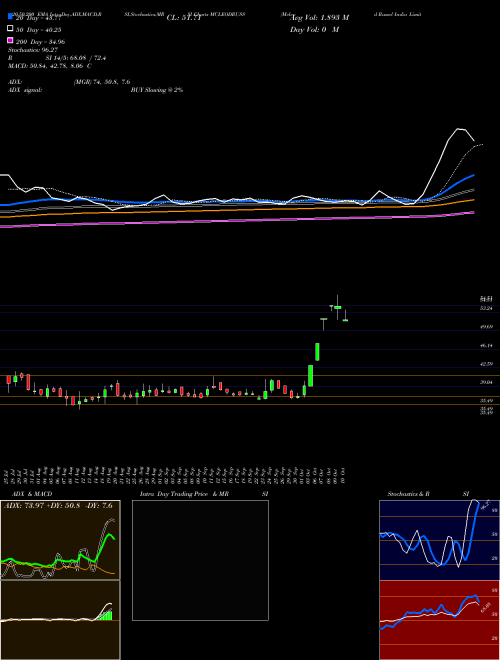Click the '(MGR) 74, 50.8, 7.6' ADX values

click(102, 82)
